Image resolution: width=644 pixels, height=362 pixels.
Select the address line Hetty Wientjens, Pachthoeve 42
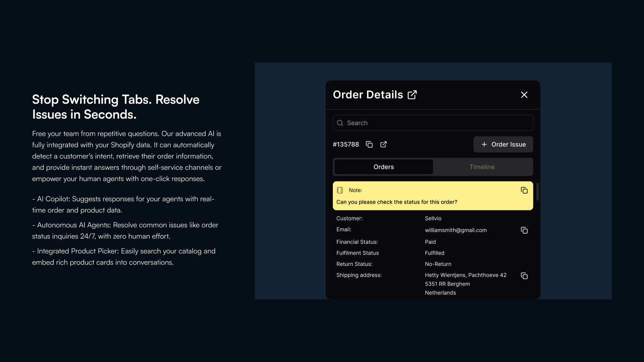[x=466, y=275]
